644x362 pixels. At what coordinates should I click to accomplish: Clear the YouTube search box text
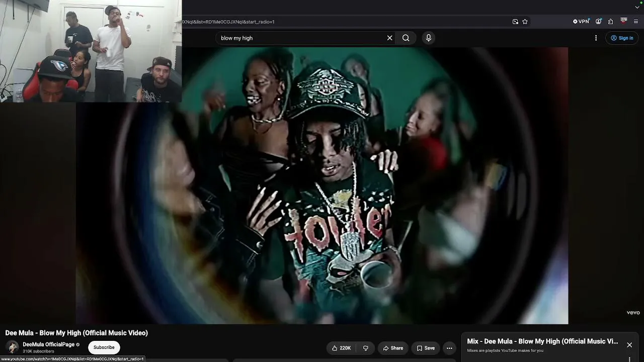pyautogui.click(x=389, y=38)
